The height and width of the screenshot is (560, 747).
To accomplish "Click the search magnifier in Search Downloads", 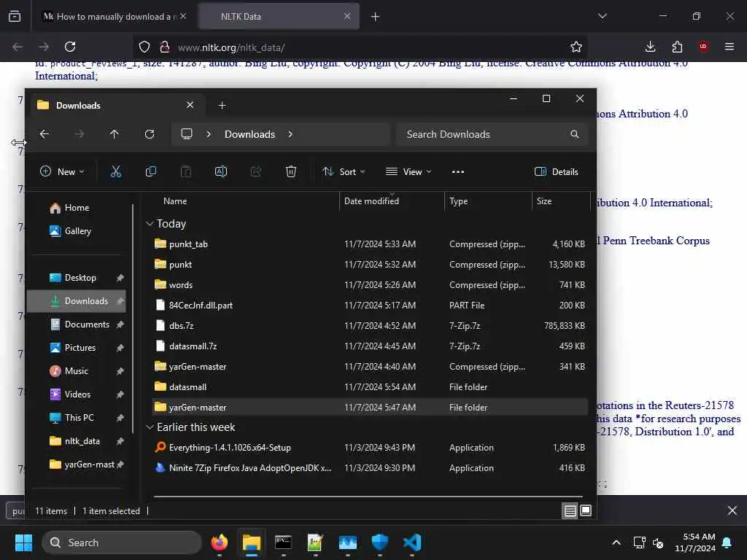I will click(x=575, y=134).
